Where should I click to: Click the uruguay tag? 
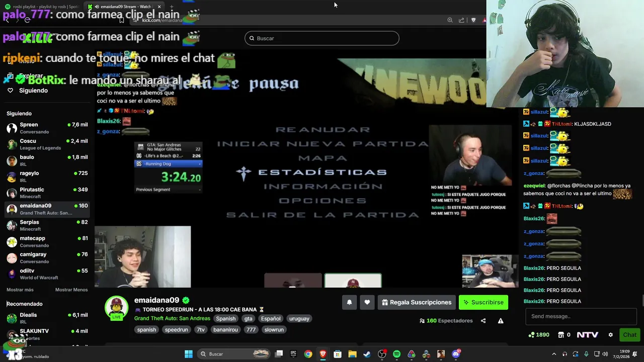[299, 319]
